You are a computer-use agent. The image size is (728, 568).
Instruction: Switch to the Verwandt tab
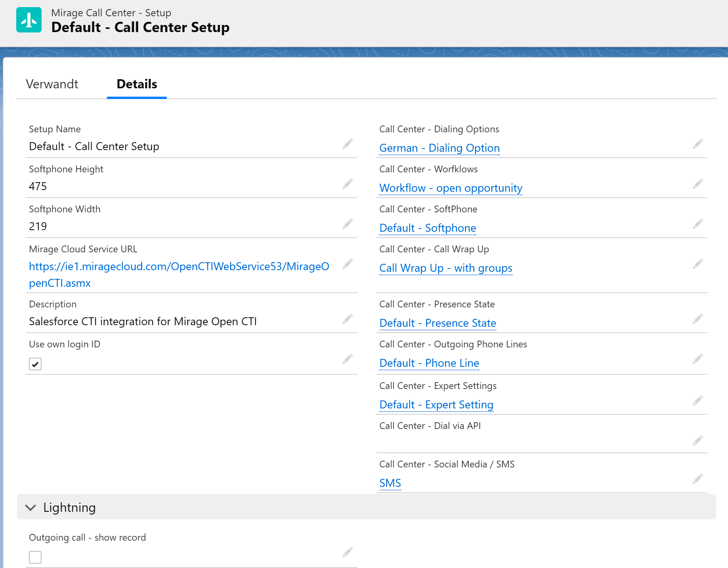[52, 84]
